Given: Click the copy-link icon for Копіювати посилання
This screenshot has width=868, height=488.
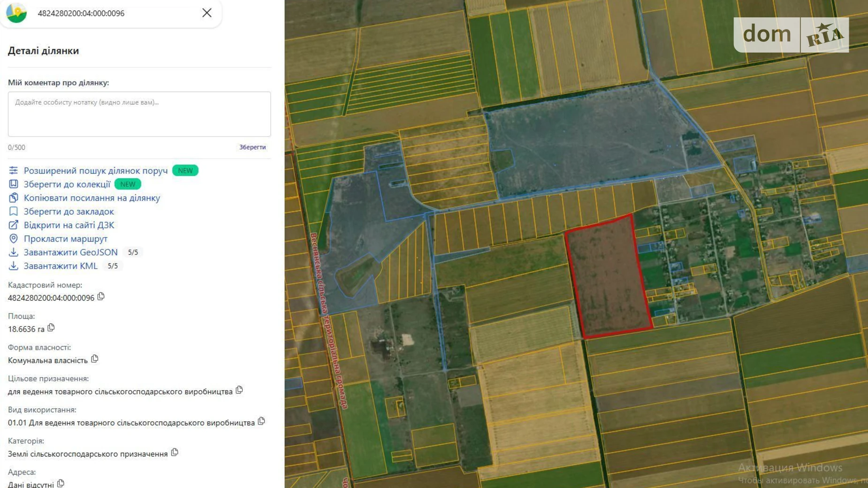Looking at the screenshot, I should pos(14,198).
